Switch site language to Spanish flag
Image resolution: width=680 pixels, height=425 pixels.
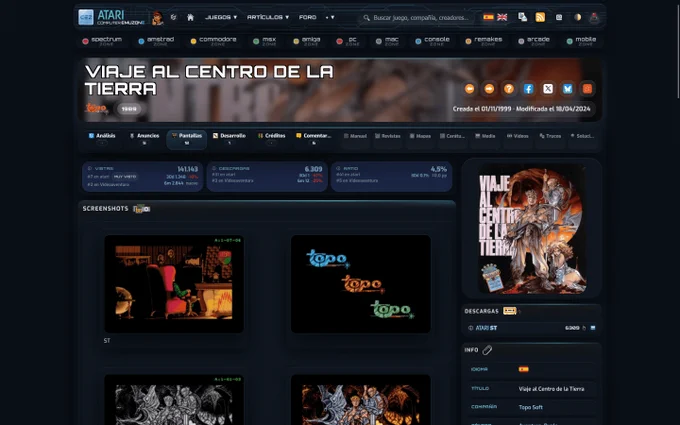click(488, 17)
